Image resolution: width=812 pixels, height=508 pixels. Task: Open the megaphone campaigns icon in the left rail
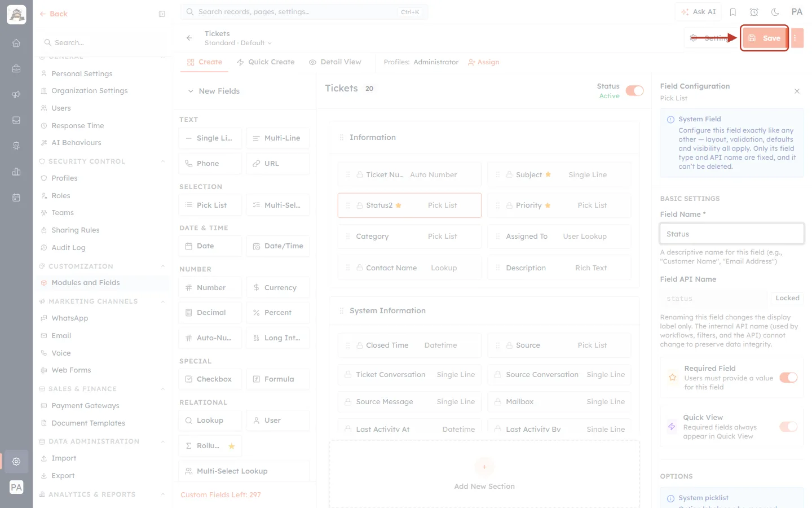tap(16, 94)
